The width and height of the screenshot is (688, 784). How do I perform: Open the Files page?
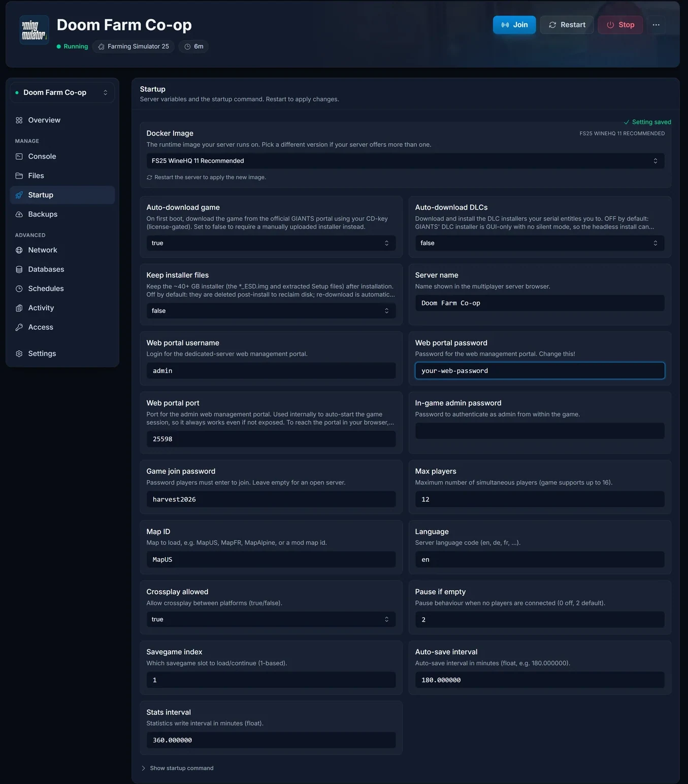pos(62,176)
